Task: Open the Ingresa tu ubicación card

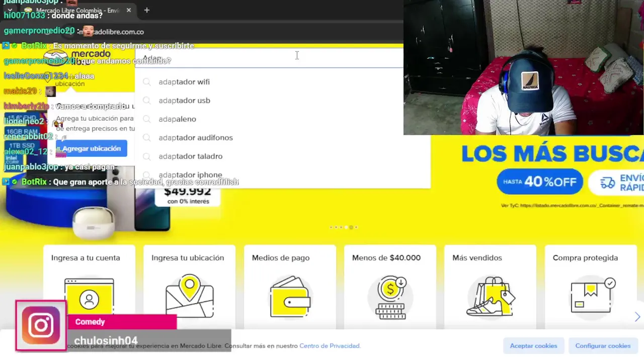Action: (189, 287)
